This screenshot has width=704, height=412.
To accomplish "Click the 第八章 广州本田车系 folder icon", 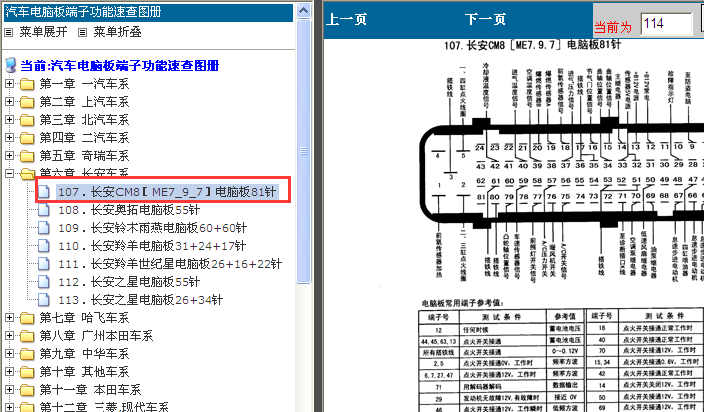I will (27, 336).
